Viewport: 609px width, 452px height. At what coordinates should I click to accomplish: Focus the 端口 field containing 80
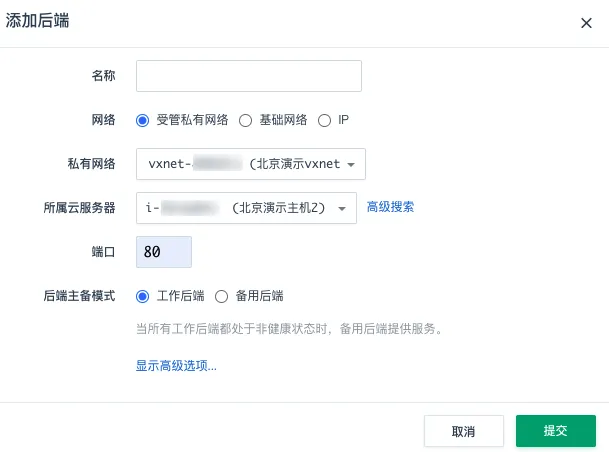(163, 252)
